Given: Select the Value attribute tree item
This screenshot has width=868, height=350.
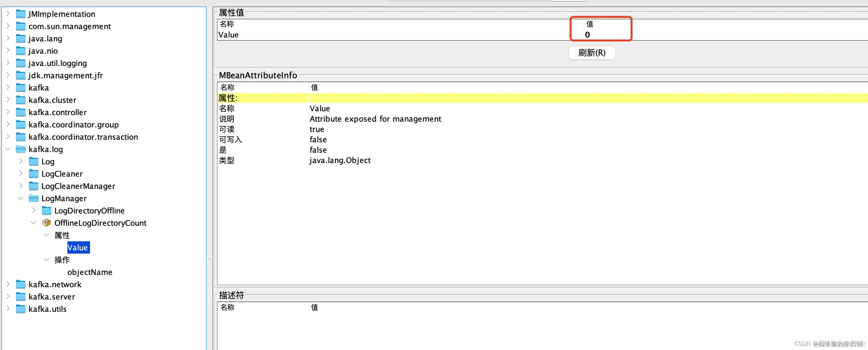Looking at the screenshot, I should click(78, 248).
